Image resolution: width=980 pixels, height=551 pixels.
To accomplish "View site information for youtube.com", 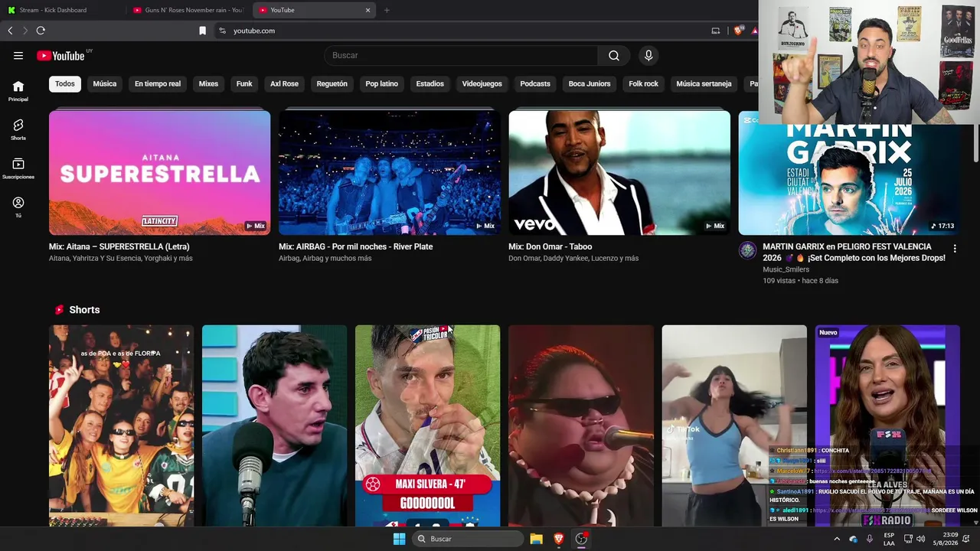I will [x=222, y=31].
